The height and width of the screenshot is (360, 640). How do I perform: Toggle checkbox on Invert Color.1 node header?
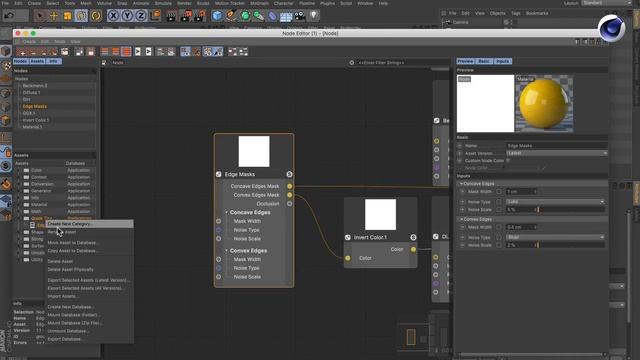(348, 237)
